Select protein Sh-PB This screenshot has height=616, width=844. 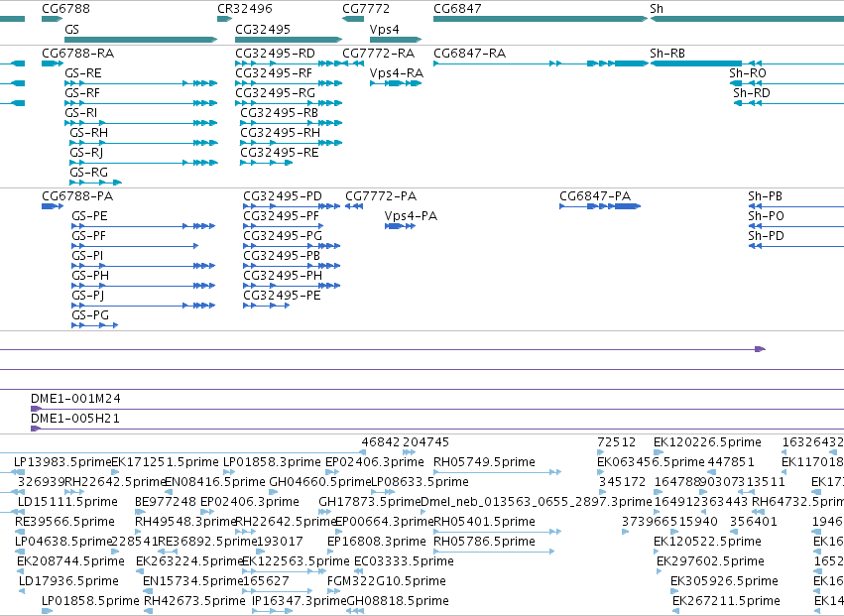(765, 196)
